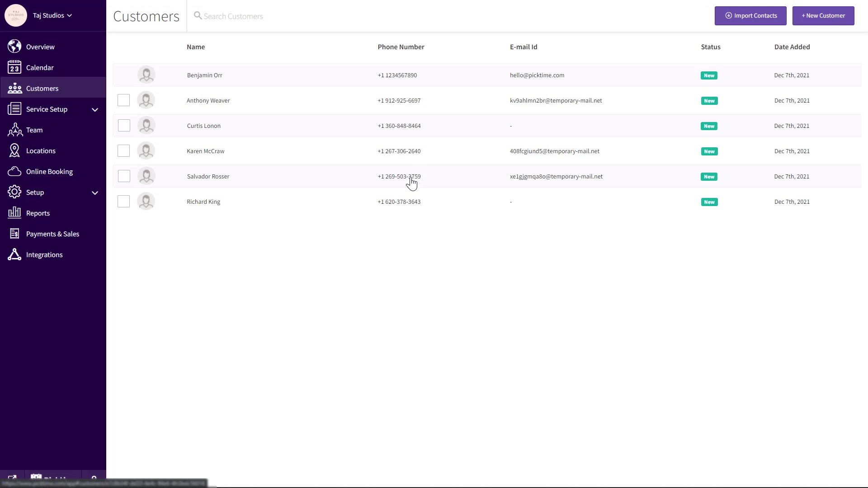The image size is (868, 488).
Task: Click the Import Contacts button
Action: (x=750, y=16)
